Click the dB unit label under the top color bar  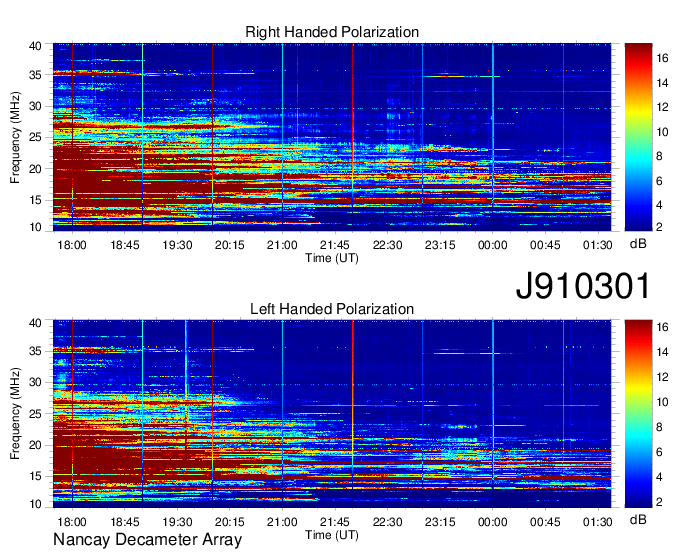638,244
